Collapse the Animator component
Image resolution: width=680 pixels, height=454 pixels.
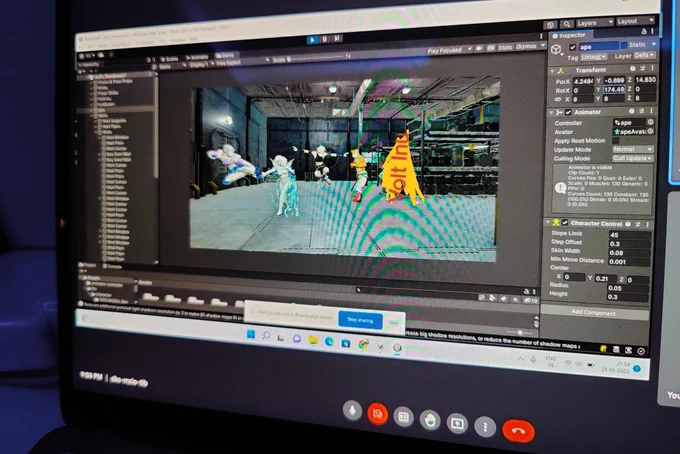tap(552, 112)
